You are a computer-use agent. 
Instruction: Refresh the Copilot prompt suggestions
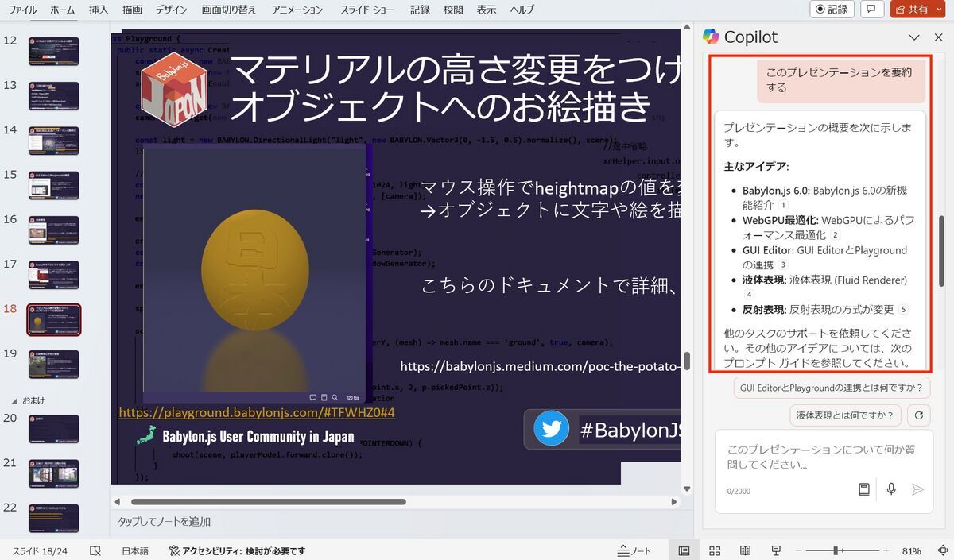tap(919, 415)
